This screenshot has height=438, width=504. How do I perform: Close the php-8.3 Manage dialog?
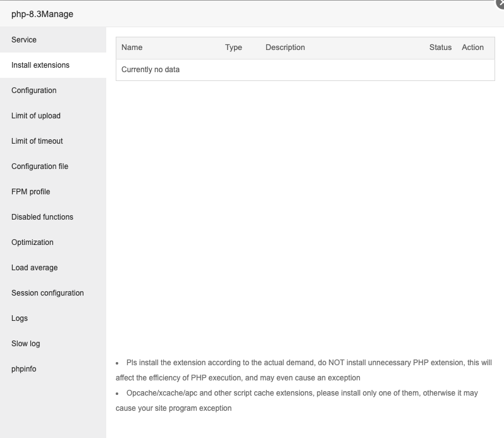tap(500, 4)
